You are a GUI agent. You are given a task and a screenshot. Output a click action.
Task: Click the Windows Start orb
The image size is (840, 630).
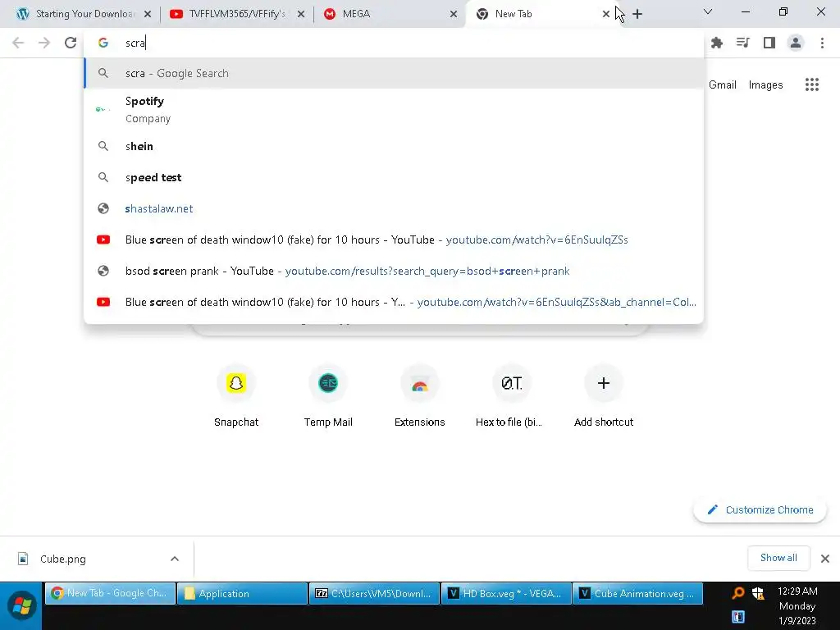click(x=21, y=606)
